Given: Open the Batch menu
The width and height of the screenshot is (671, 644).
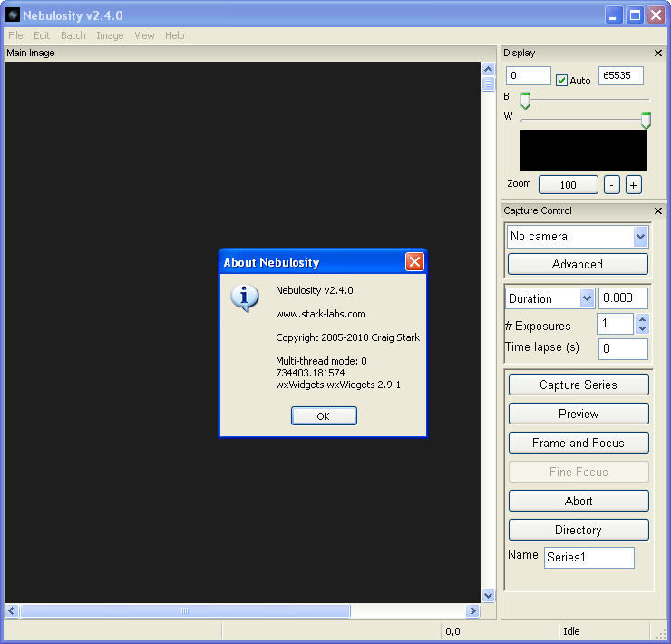Looking at the screenshot, I should point(73,35).
